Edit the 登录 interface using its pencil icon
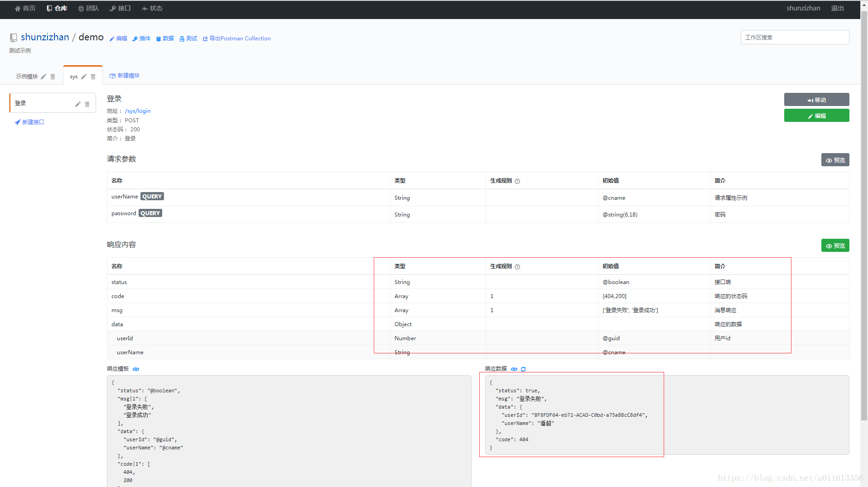 (x=77, y=104)
